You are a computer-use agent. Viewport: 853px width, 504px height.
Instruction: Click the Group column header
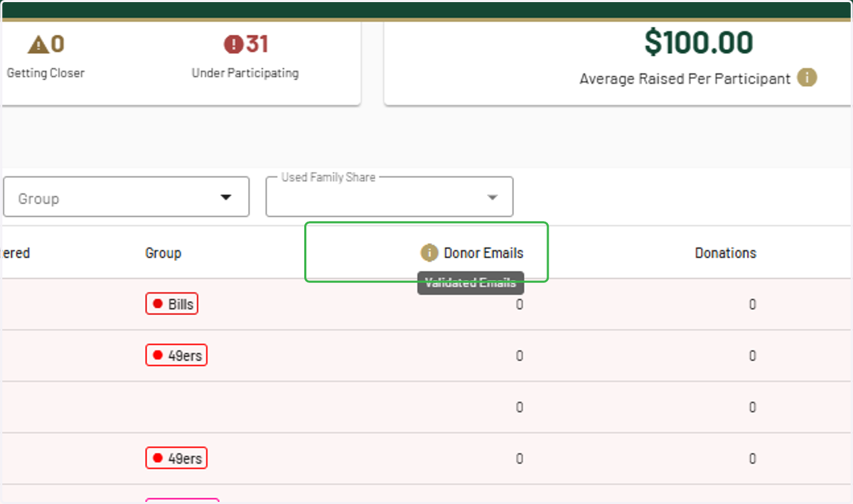163,253
